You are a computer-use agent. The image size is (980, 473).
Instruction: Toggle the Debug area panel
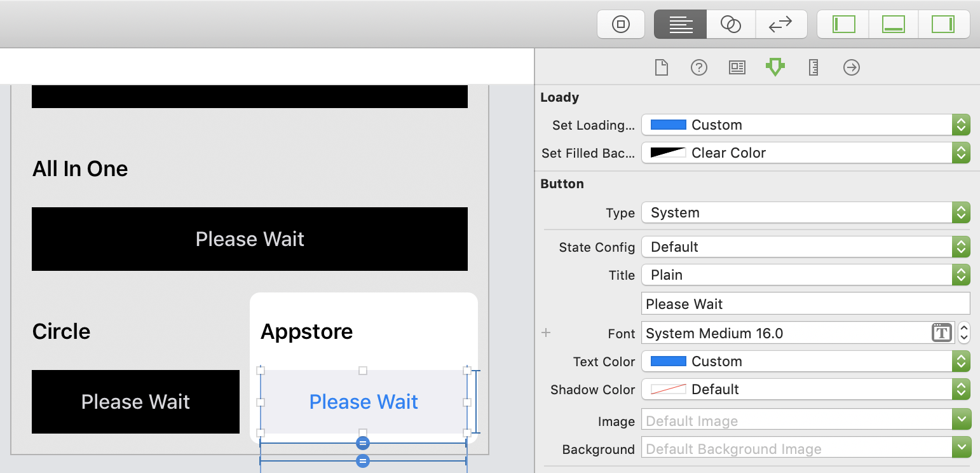tap(894, 24)
